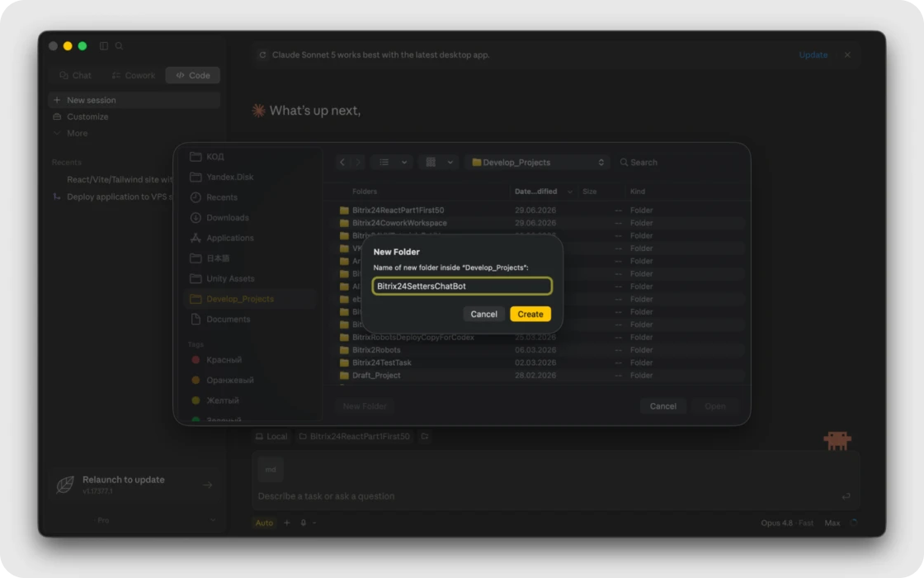Click Update link in the banner
This screenshot has width=924, height=578.
813,54
